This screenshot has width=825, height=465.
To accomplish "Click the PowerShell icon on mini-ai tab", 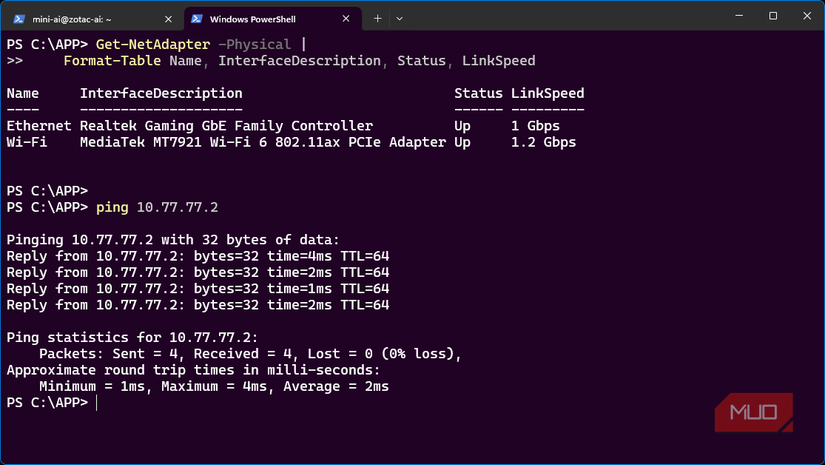I will point(19,19).
